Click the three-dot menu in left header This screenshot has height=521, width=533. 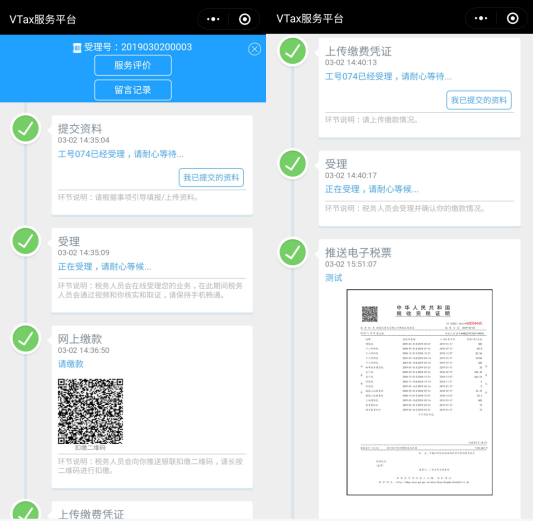pos(213,19)
